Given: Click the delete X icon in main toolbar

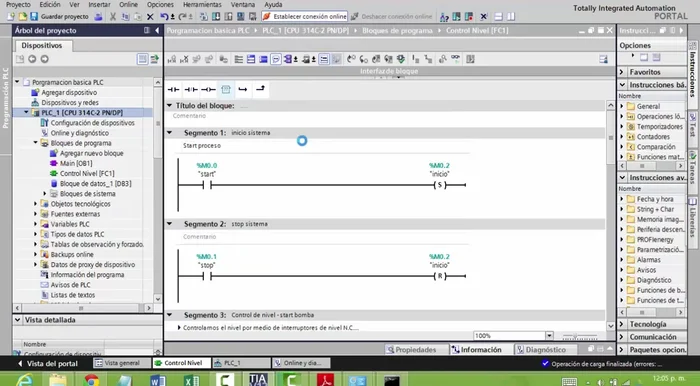Looking at the screenshot, I should click(x=150, y=17).
